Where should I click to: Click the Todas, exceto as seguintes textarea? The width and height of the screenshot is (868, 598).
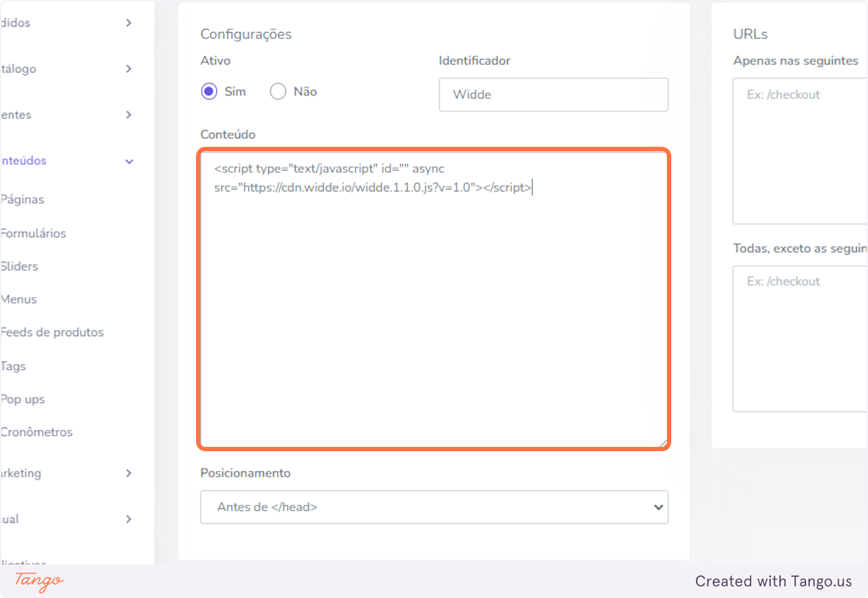click(800, 338)
